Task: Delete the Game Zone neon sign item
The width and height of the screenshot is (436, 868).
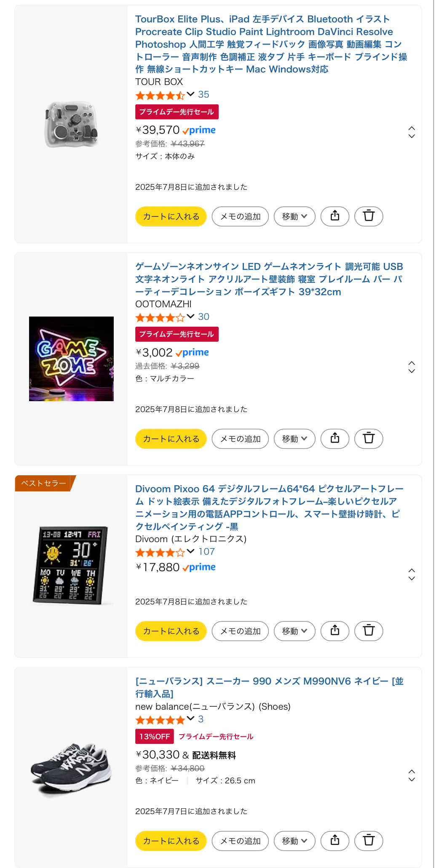Action: click(x=369, y=439)
